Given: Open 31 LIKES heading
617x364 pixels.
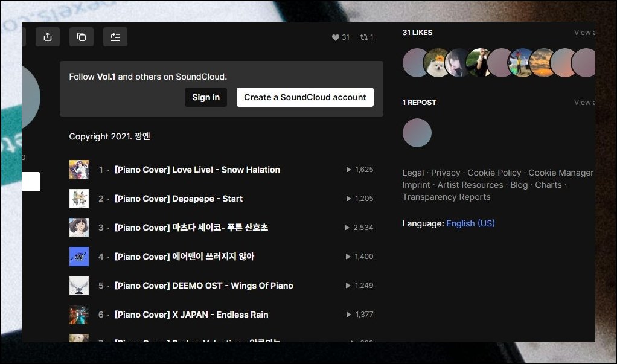Looking at the screenshot, I should pyautogui.click(x=417, y=33).
